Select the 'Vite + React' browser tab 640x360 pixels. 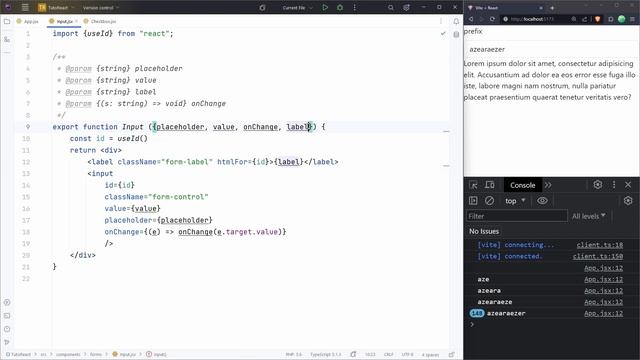click(x=505, y=8)
